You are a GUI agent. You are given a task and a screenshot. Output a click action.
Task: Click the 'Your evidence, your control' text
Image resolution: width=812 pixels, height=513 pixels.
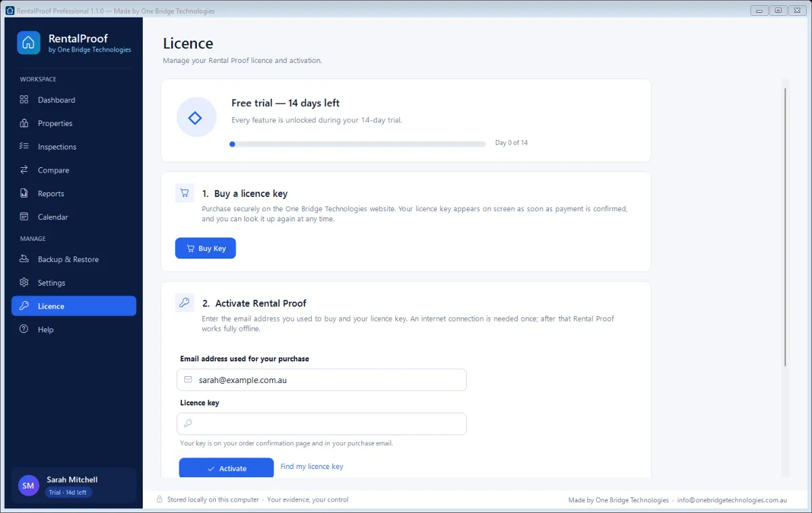(x=308, y=499)
